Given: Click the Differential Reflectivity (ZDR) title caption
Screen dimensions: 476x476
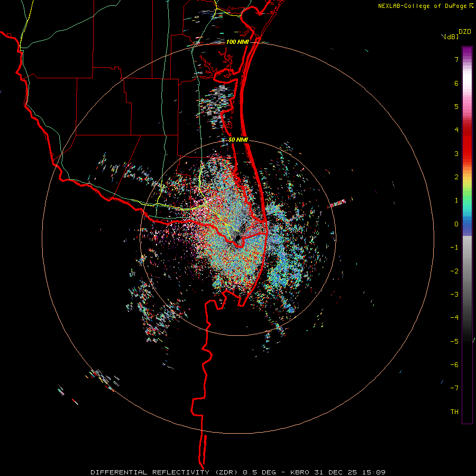Looking at the screenshot, I should pyautogui.click(x=165, y=472).
